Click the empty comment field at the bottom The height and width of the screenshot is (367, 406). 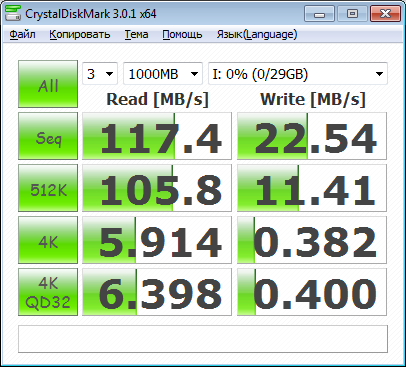click(x=203, y=339)
